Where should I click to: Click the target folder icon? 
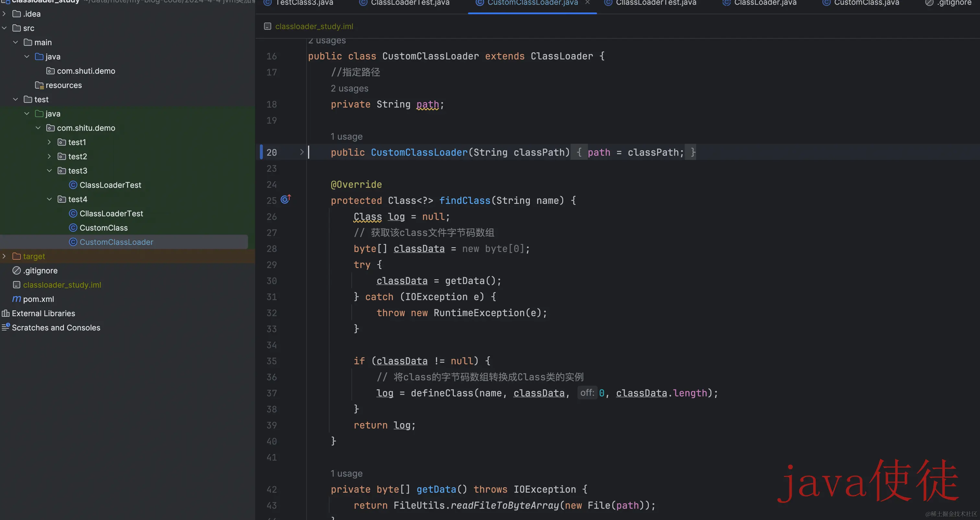[x=17, y=256]
